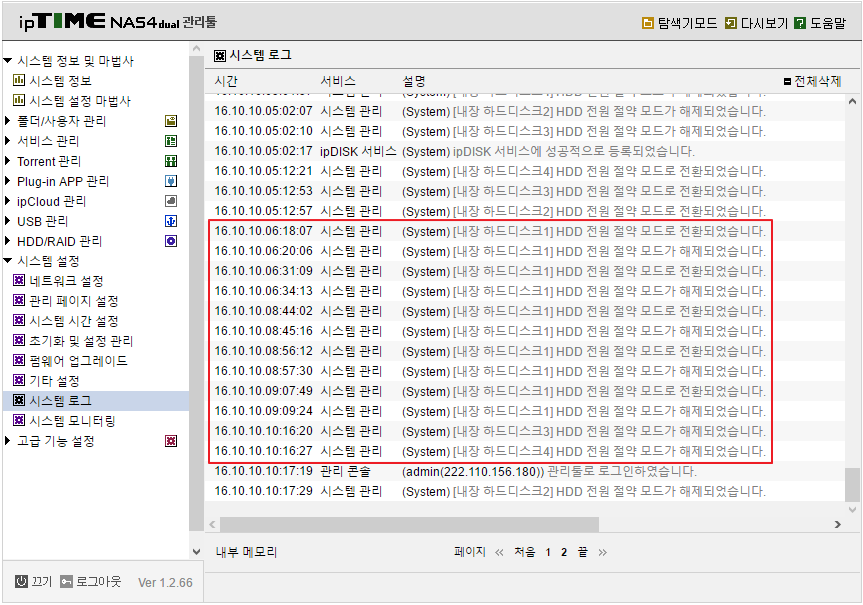
Task: Collapse the 시스템 정보 및 마법사 tree arrow
Action: coord(8,61)
